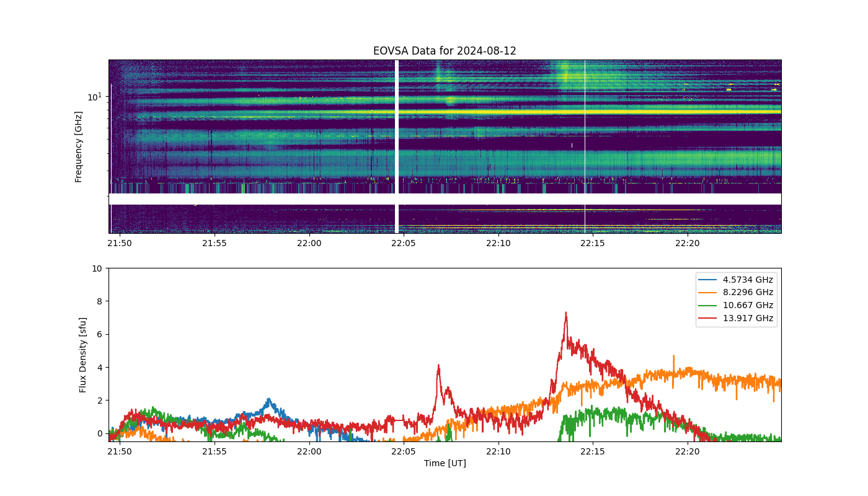The width and height of the screenshot is (868, 496).
Task: Click the y-axis tick label 6 on flux plot
Action: point(100,334)
